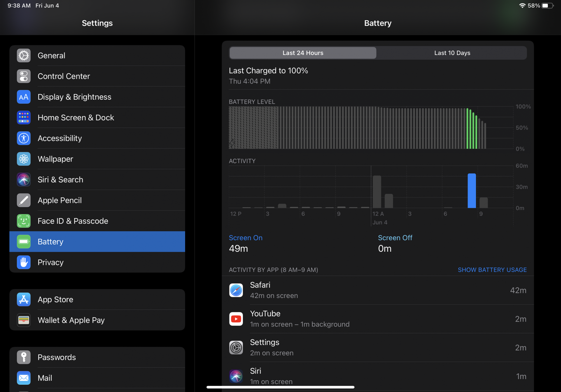Open the Siri & Search icon
Screen dimensions: 561x392
24,180
